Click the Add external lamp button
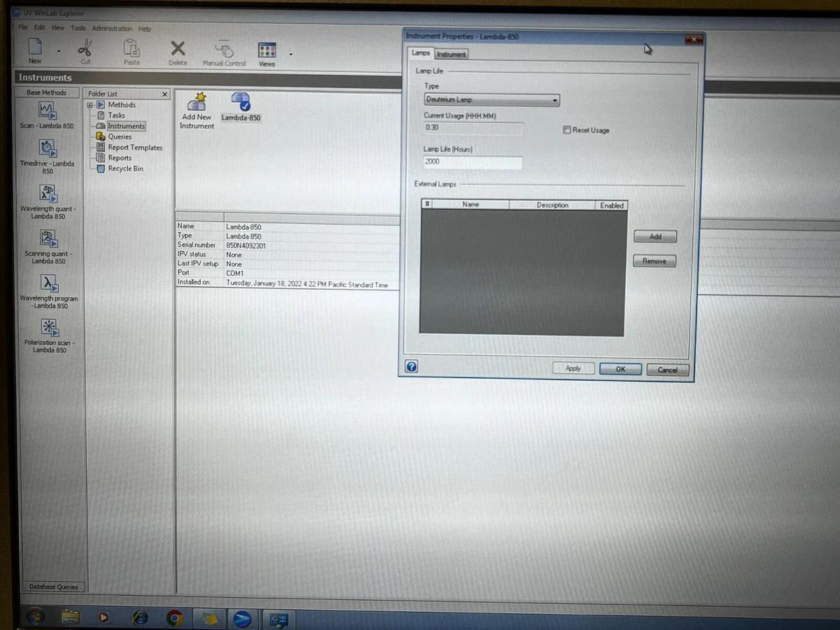The height and width of the screenshot is (630, 840). coord(655,237)
